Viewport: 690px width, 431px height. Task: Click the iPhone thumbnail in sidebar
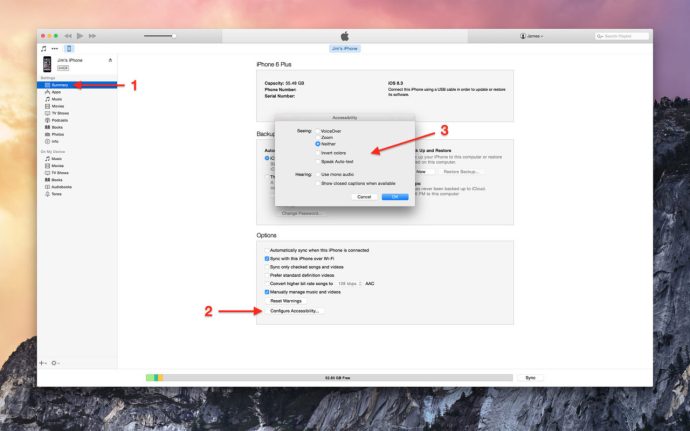47,64
